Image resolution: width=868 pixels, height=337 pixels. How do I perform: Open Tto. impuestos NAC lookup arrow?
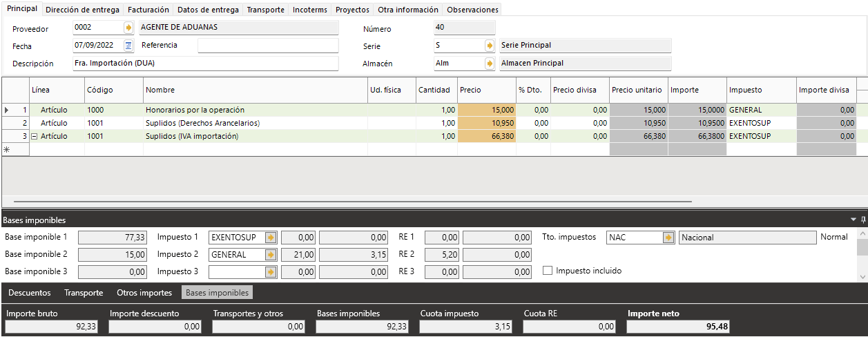pos(668,238)
